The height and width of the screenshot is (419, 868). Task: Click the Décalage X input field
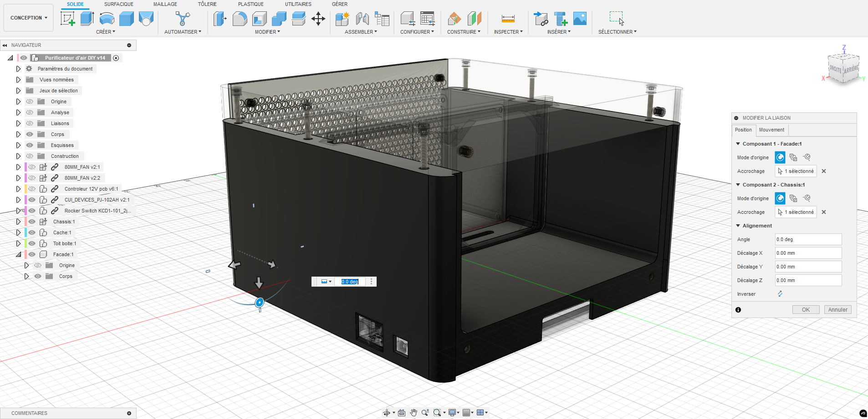point(808,253)
